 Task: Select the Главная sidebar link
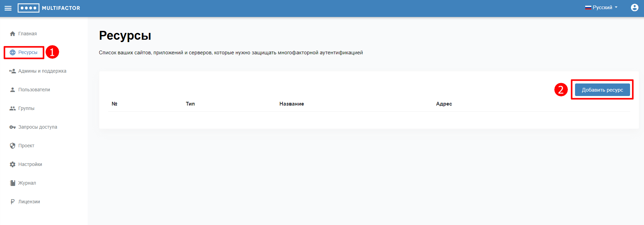[x=28, y=34]
